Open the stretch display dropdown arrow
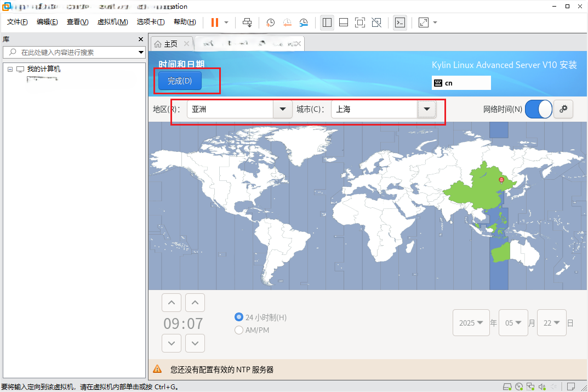 (x=435, y=22)
